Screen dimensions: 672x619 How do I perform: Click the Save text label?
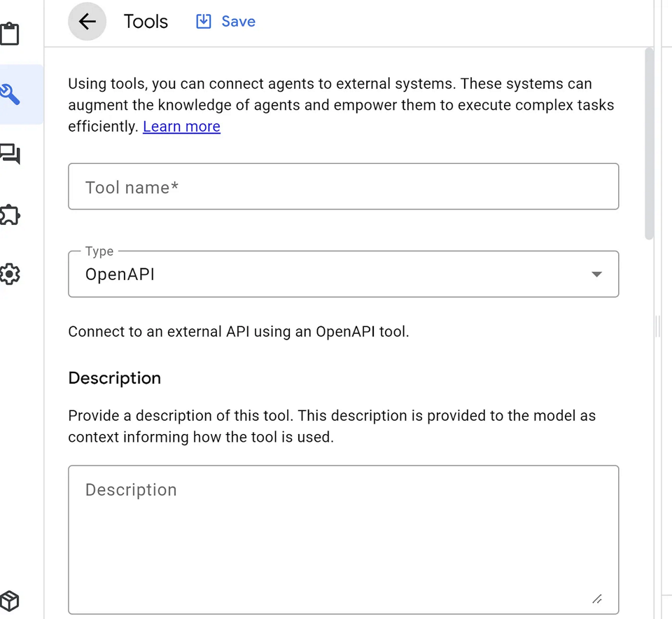tap(239, 21)
